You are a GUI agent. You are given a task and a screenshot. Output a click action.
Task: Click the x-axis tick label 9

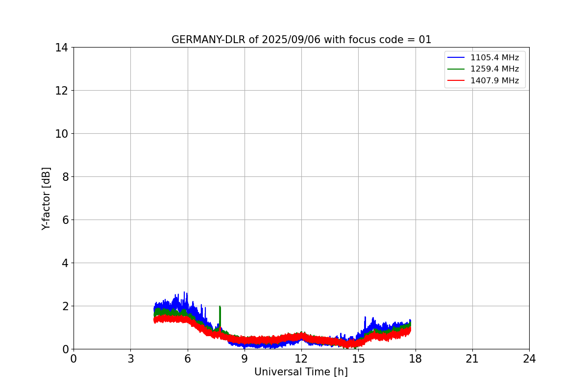tap(245, 359)
